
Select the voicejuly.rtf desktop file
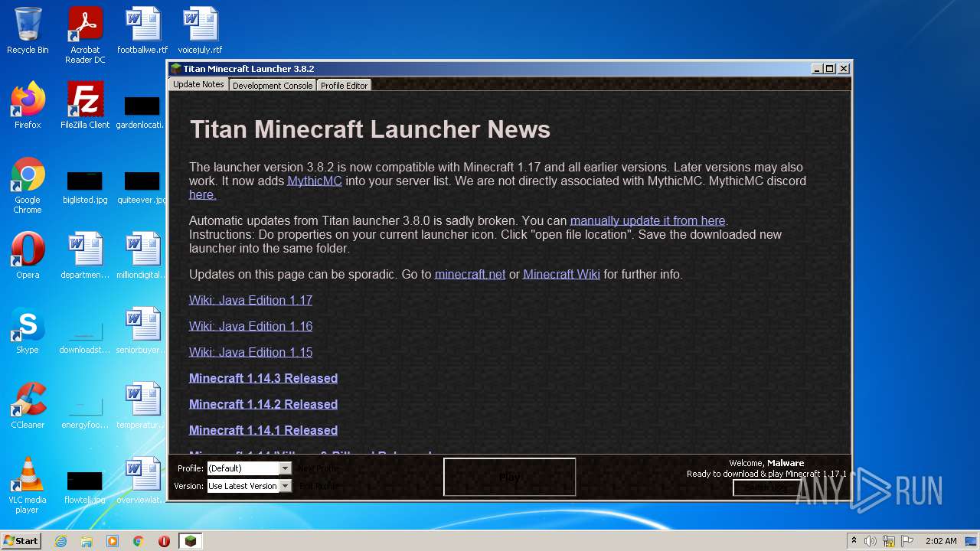pos(200,31)
